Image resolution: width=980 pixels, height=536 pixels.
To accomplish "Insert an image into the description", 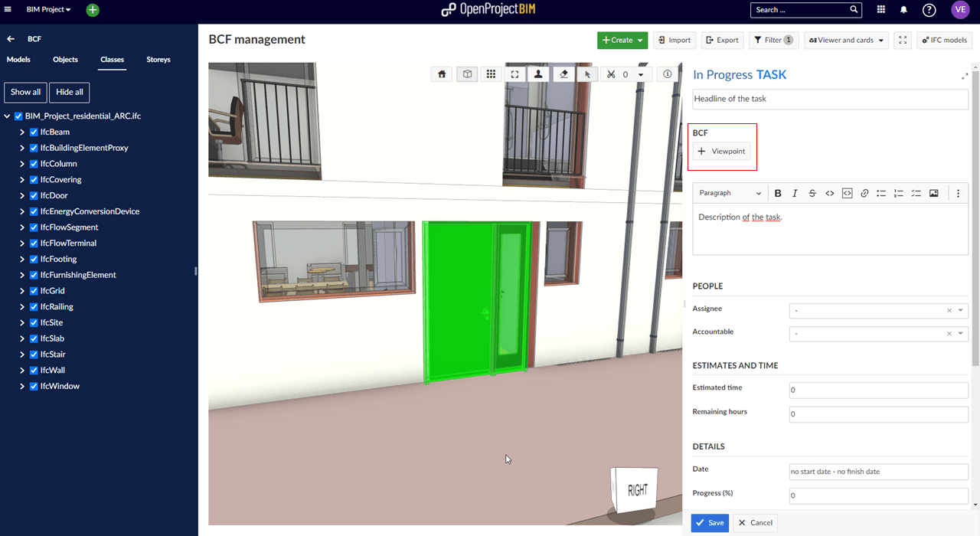I will (933, 194).
